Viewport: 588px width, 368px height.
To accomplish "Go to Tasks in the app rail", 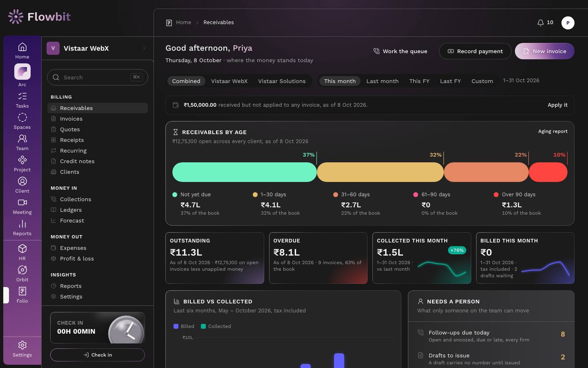I will [x=22, y=100].
